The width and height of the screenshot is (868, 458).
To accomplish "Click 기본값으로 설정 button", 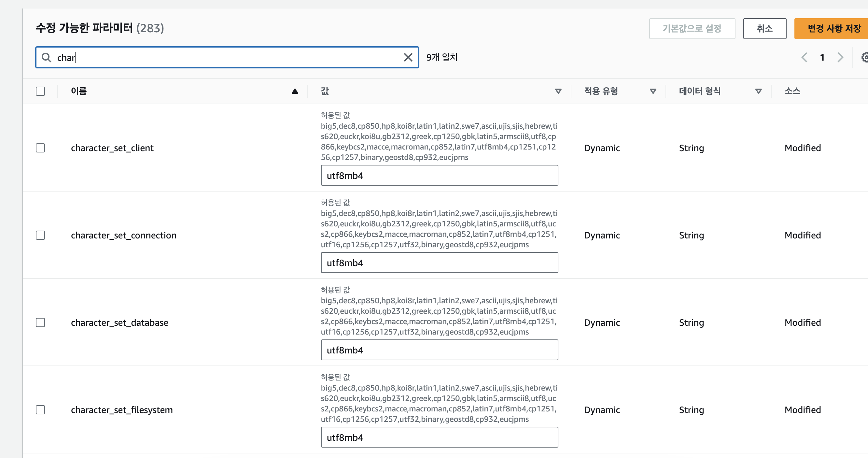I will (692, 29).
